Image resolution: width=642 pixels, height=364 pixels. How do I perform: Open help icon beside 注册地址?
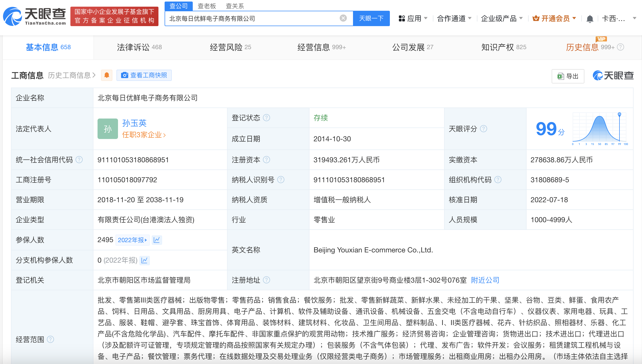point(266,280)
